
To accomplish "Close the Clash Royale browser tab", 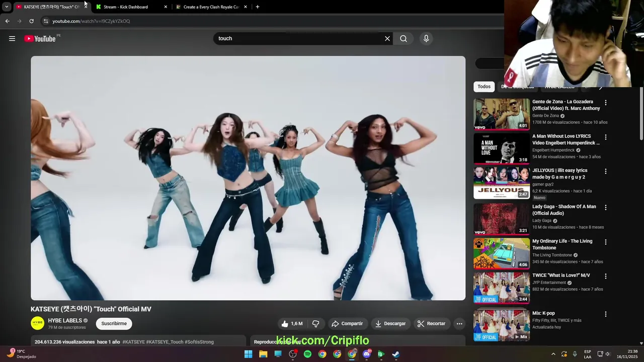I will (246, 7).
